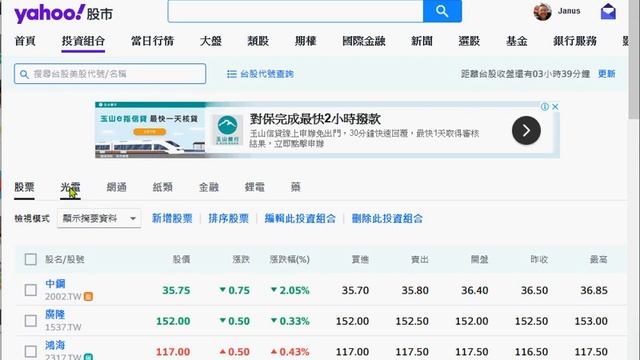
Task: Select 投資組合 nav item
Action: [x=83, y=41]
